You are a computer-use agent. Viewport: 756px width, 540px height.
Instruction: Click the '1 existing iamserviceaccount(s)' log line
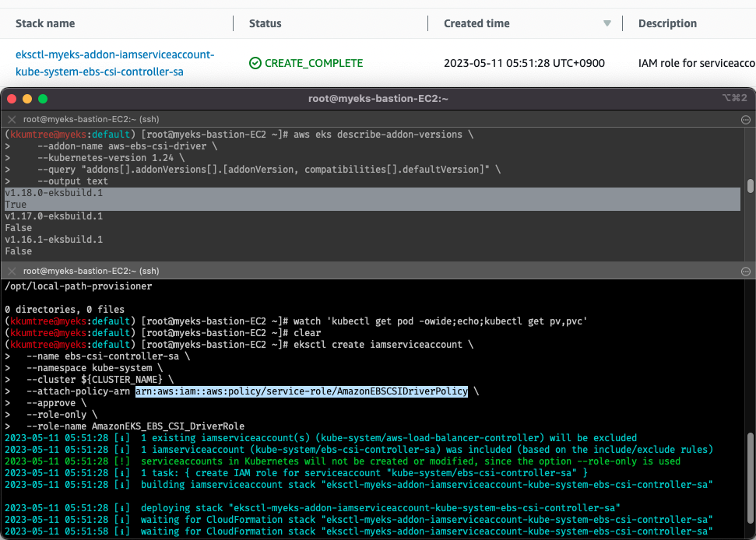[x=321, y=438]
